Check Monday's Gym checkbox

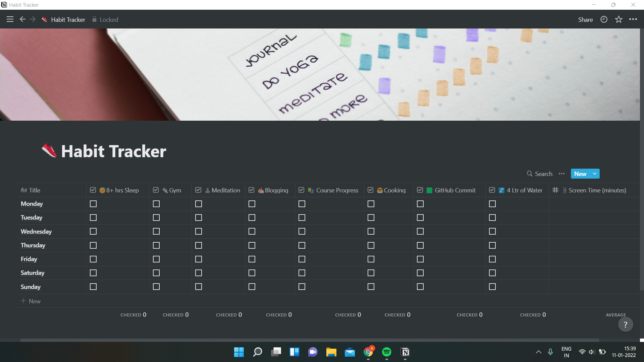[156, 204]
